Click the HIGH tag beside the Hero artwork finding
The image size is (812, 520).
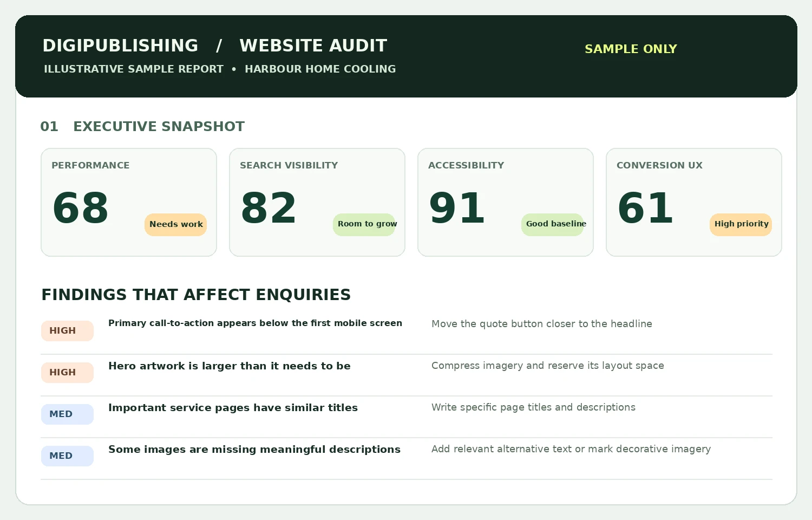[x=67, y=373]
